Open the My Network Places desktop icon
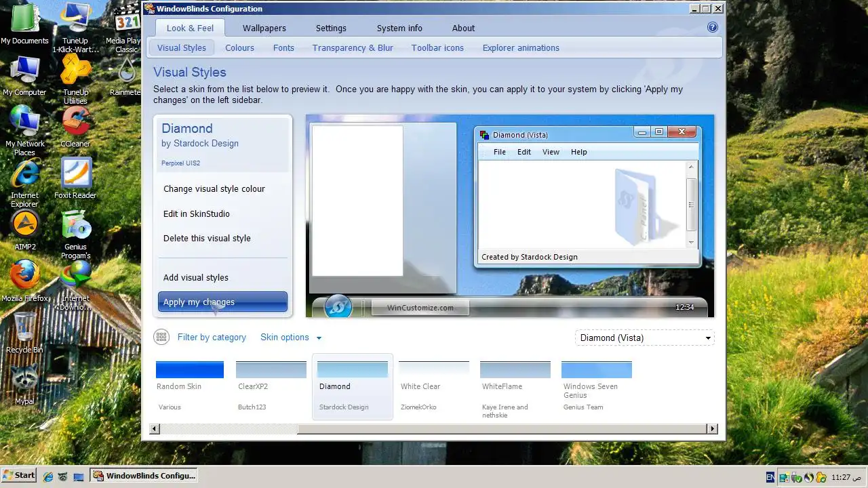The image size is (868, 488). click(x=24, y=131)
